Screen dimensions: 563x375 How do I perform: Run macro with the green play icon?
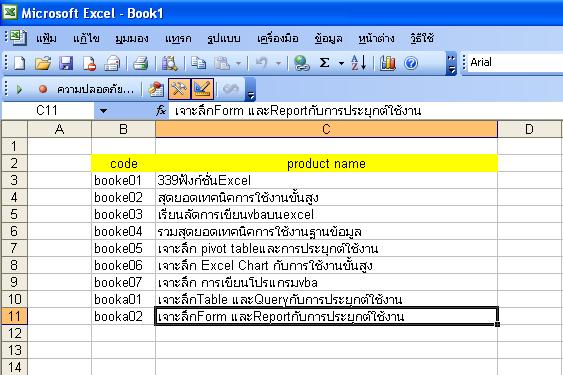coord(19,89)
